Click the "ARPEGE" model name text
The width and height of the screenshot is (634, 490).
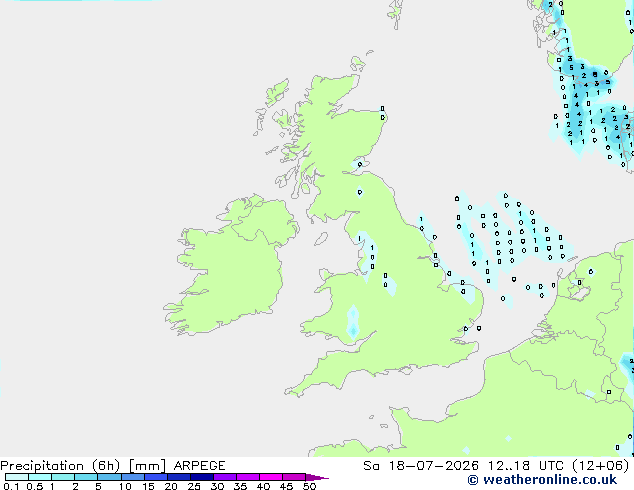199,466
